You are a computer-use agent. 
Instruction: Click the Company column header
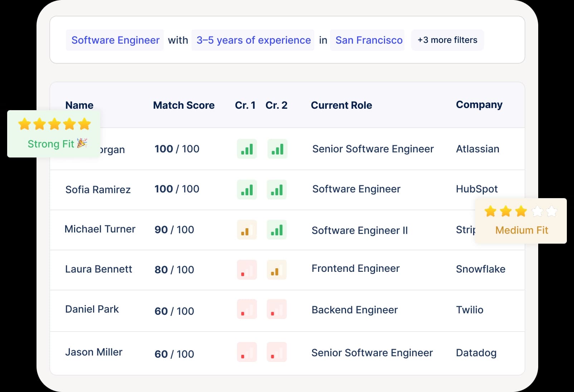pyautogui.click(x=479, y=104)
